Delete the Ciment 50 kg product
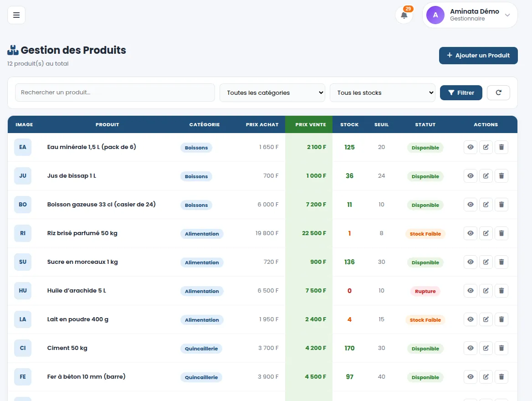The image size is (532, 401). pos(501,348)
